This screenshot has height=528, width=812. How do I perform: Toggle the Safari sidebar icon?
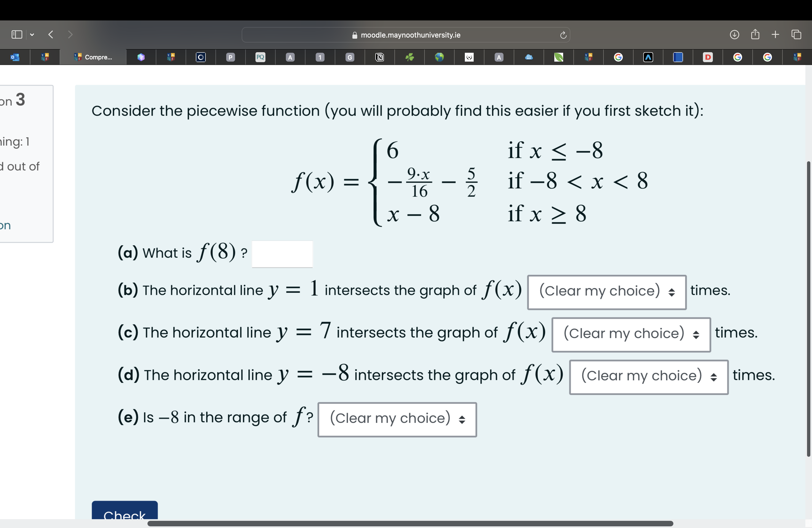(x=17, y=35)
